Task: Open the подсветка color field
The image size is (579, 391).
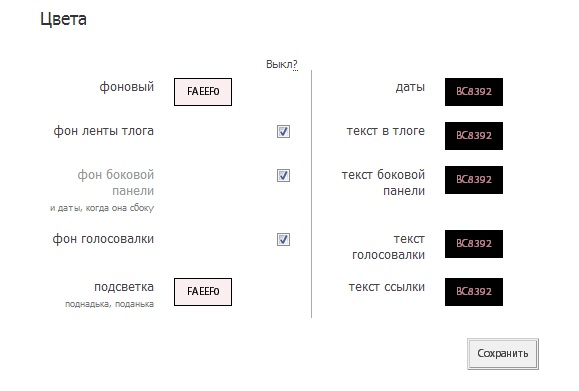Action: 203,292
